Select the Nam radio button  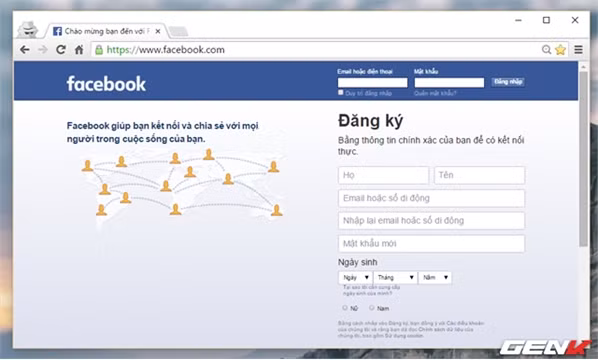[371, 307]
